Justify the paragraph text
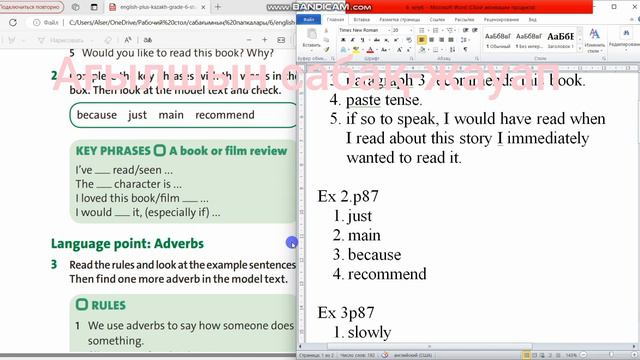Viewport: 640px width, 360px height. [451, 40]
